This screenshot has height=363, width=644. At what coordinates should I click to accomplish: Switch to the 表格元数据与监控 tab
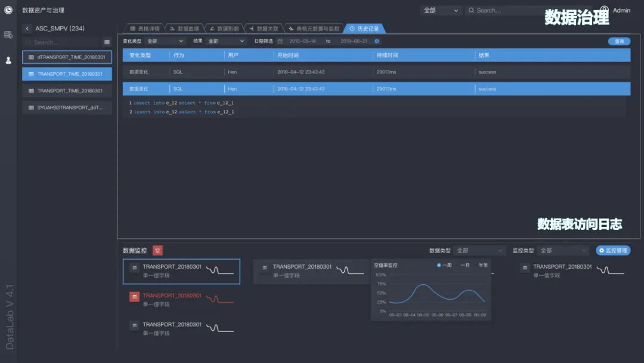[314, 29]
